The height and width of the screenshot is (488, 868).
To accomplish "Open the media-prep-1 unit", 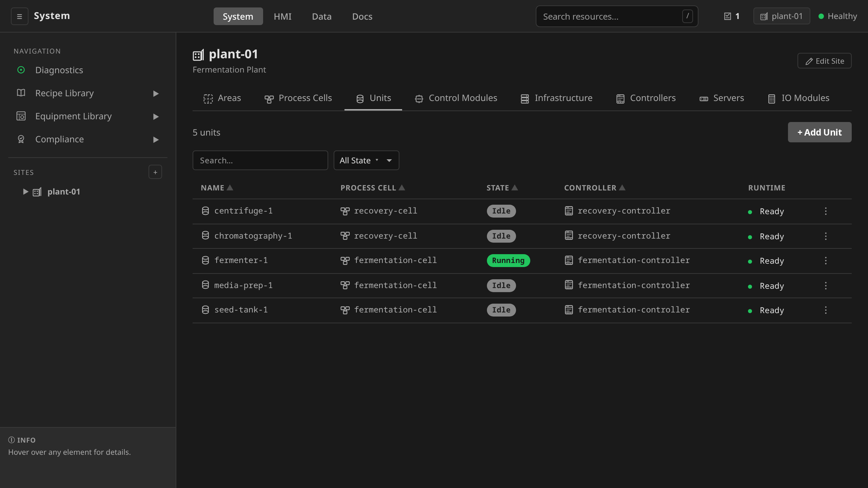I will point(243,285).
